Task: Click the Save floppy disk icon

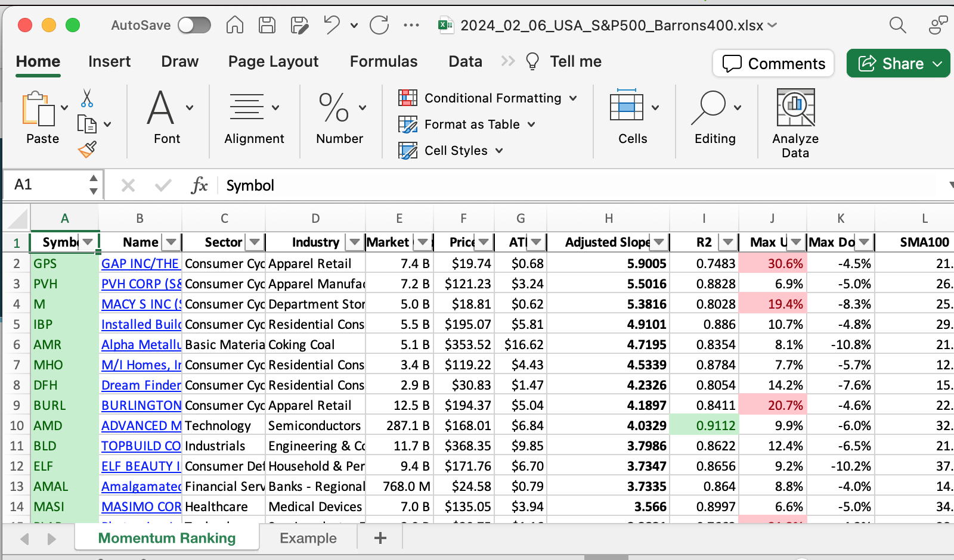Action: click(267, 25)
